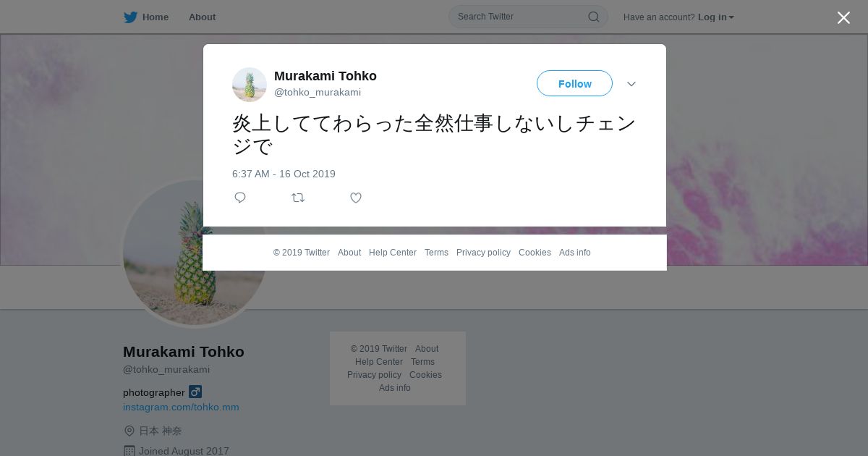
Task: Open Help Center in the modal footer
Action: [x=393, y=253]
